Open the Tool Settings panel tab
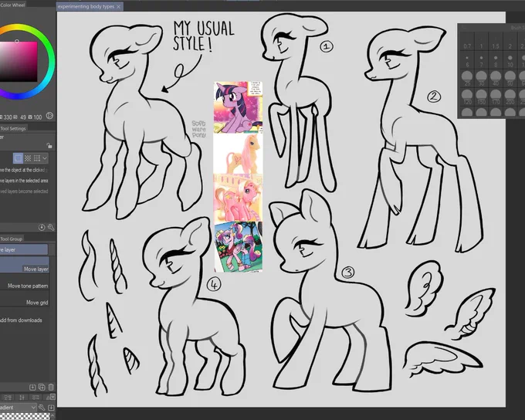 [x=13, y=129]
